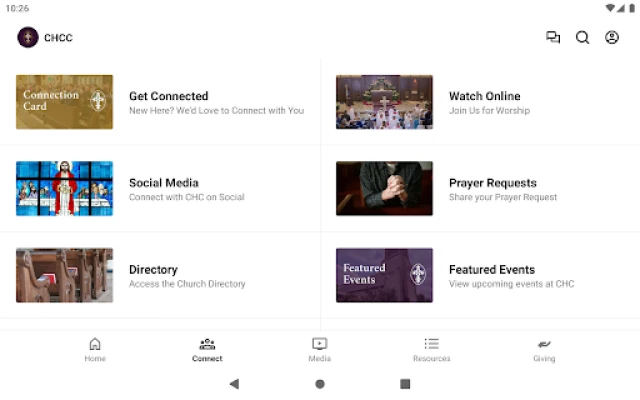Go to the Home tab

point(95,349)
